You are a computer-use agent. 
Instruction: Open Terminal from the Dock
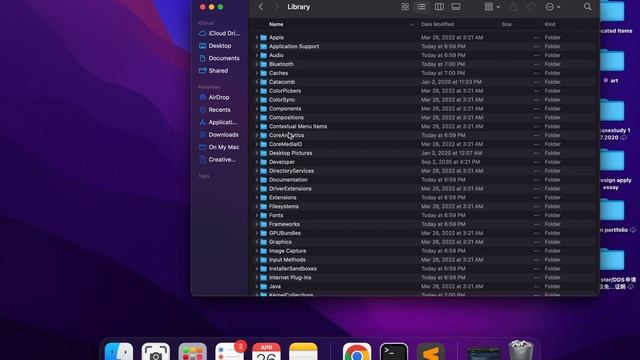click(x=394, y=351)
